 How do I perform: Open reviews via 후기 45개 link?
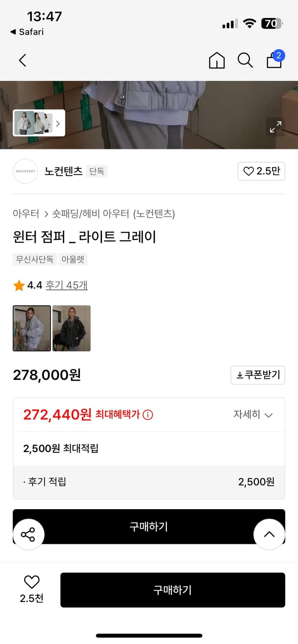click(67, 285)
